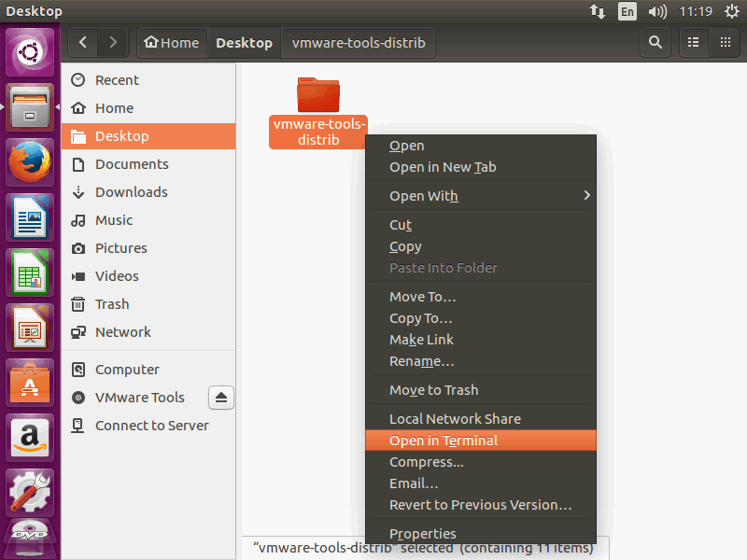The height and width of the screenshot is (560, 747).
Task: Open the Ubuntu Dash search launcher
Action: click(30, 52)
